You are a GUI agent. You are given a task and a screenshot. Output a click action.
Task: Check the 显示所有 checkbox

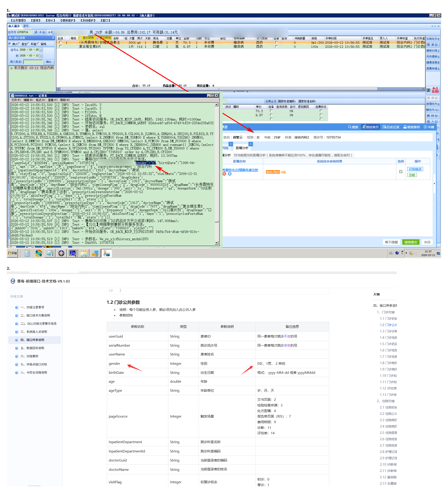[x=80, y=38]
